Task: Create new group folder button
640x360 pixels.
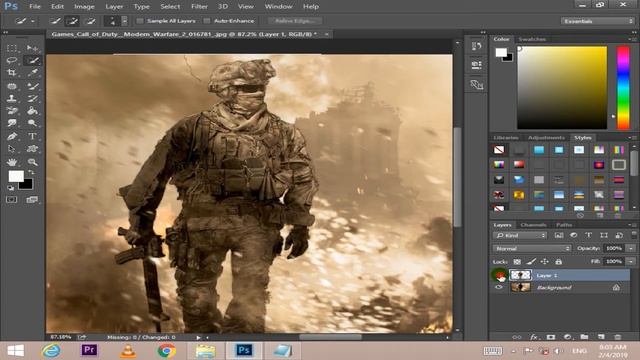Action: [584, 337]
